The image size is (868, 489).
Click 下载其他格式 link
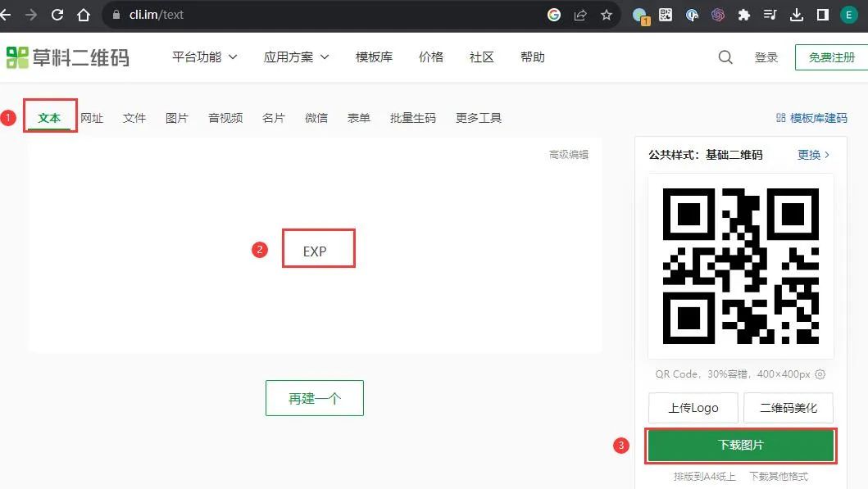[779, 476]
